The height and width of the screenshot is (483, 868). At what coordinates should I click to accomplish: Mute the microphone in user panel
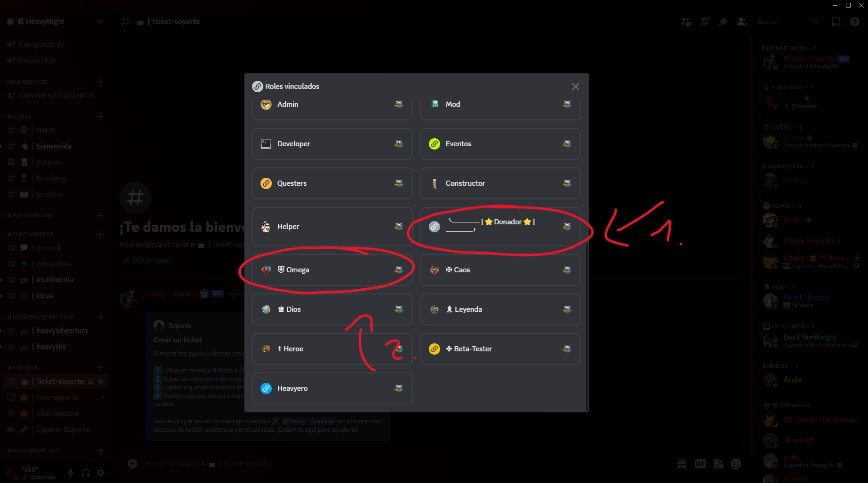point(71,473)
